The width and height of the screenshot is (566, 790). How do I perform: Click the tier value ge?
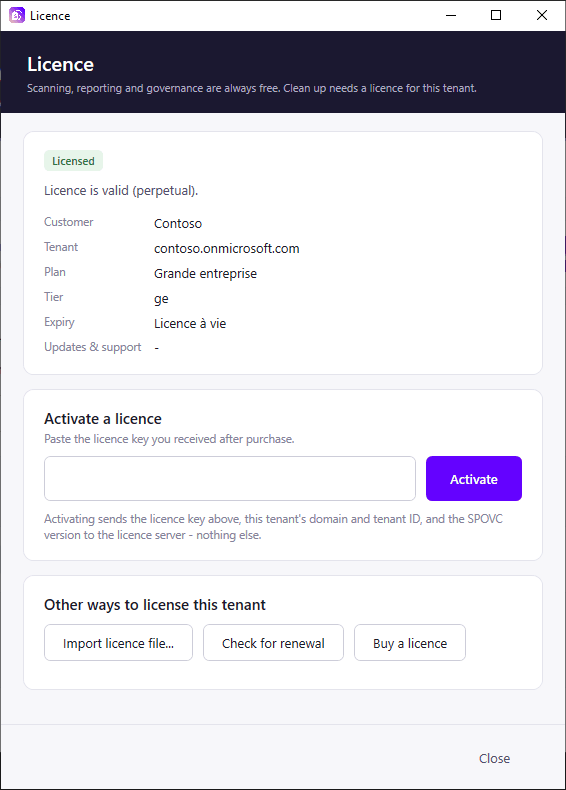[161, 299]
